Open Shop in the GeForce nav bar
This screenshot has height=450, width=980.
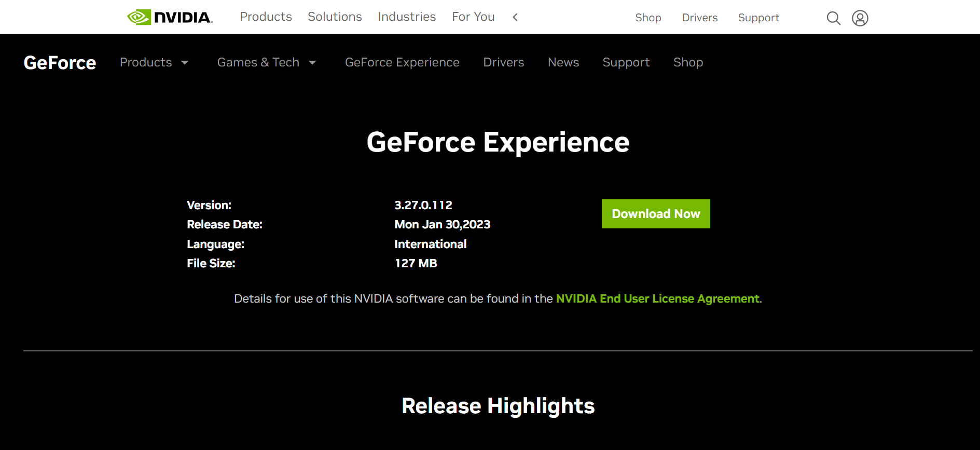688,62
